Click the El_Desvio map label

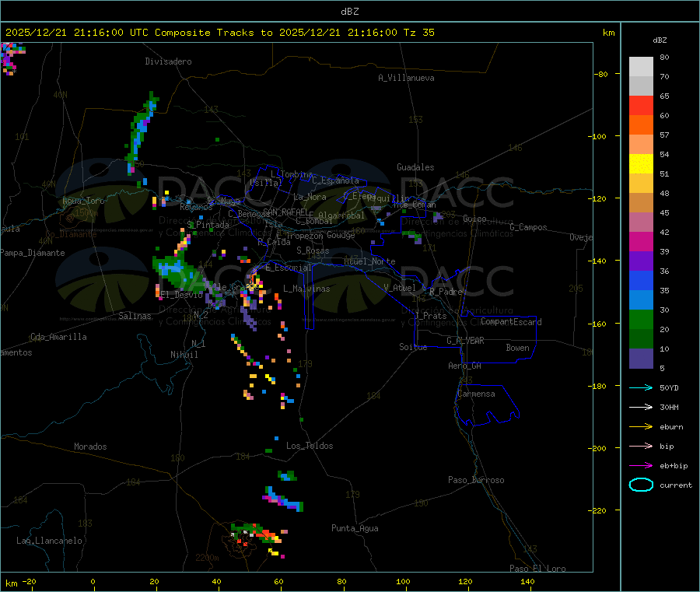click(182, 295)
